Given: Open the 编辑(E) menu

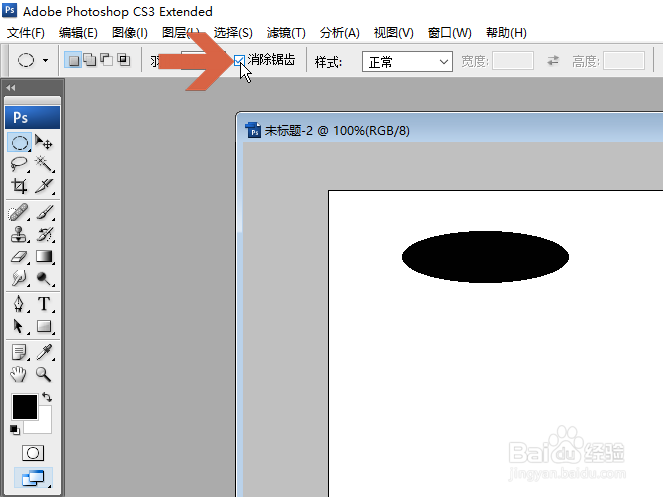Looking at the screenshot, I should click(x=78, y=33).
